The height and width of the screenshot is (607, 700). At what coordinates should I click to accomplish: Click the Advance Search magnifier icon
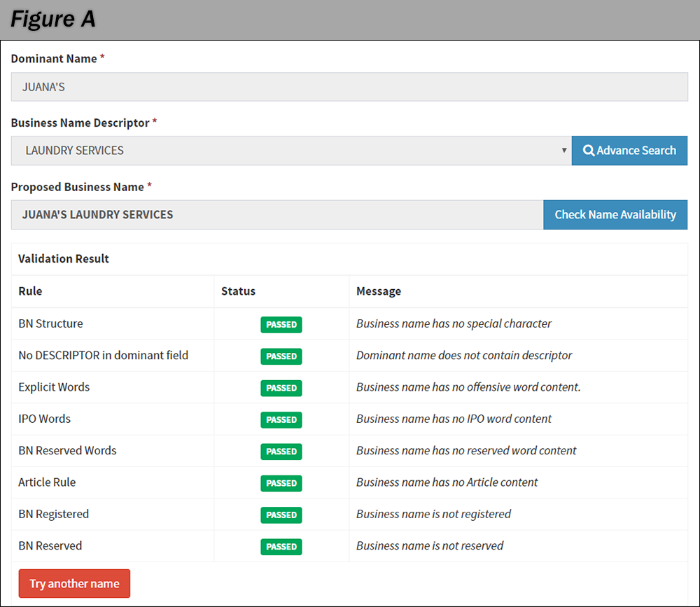coord(589,151)
